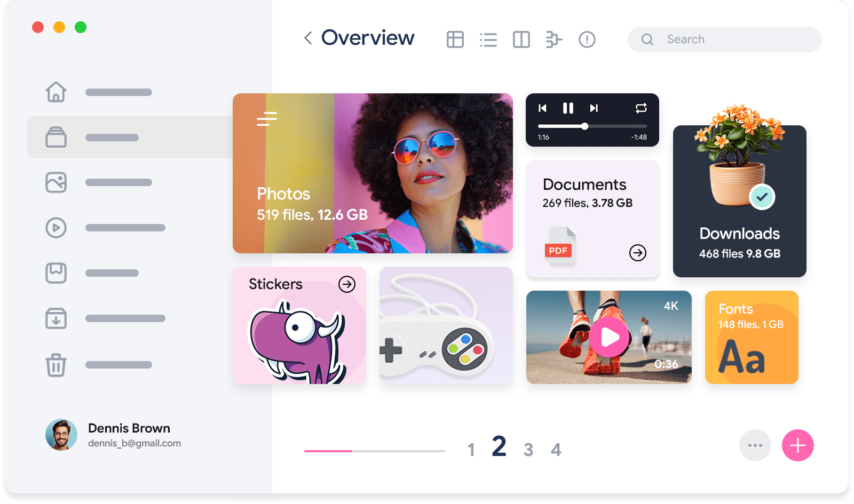
Task: Open Documents with the arrow button
Action: pos(637,252)
